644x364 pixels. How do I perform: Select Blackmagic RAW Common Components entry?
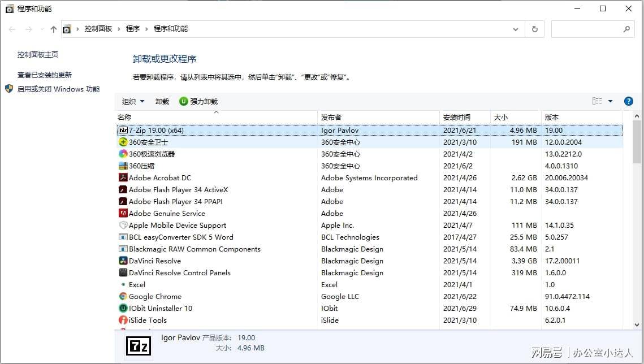coord(370,249)
